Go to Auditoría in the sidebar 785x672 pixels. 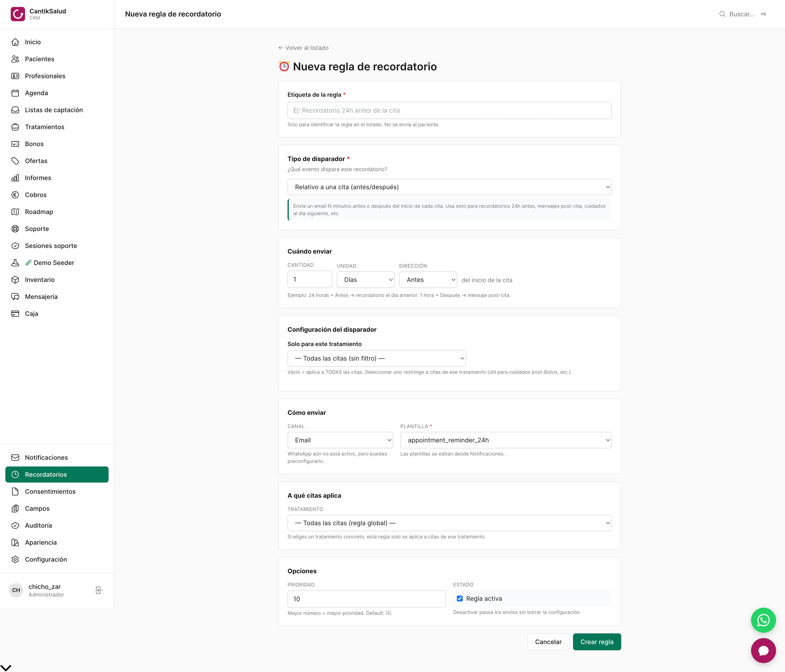(57, 525)
